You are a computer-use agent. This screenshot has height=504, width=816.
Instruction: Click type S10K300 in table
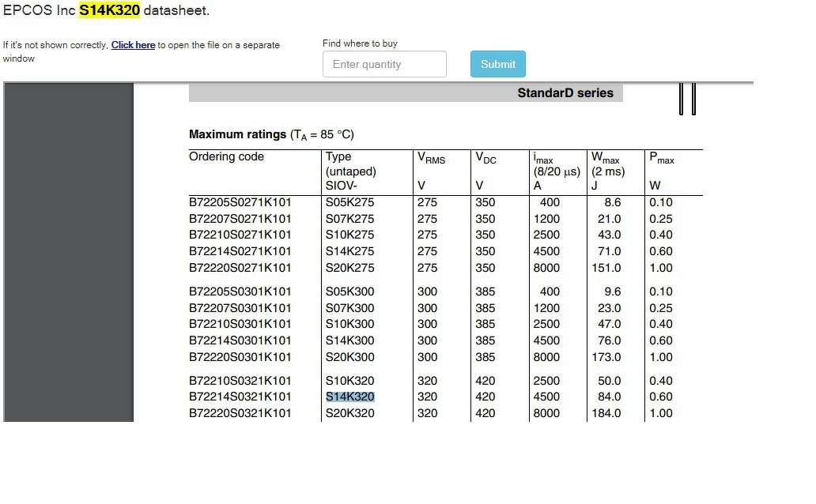349,324
